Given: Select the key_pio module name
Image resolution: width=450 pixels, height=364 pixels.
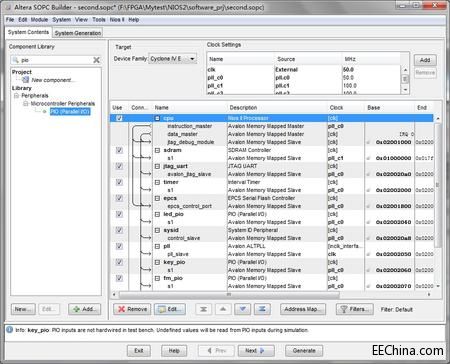Looking at the screenshot, I should pyautogui.click(x=174, y=262).
